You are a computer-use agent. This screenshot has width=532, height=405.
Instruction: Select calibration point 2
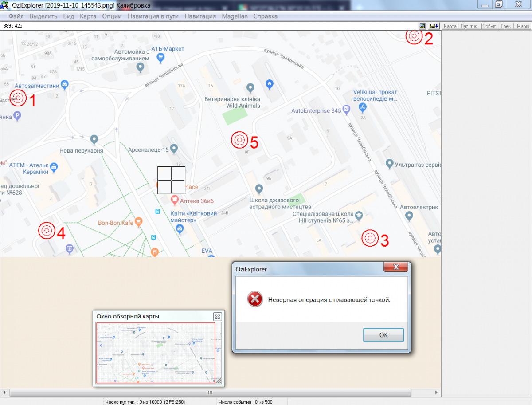pos(415,36)
